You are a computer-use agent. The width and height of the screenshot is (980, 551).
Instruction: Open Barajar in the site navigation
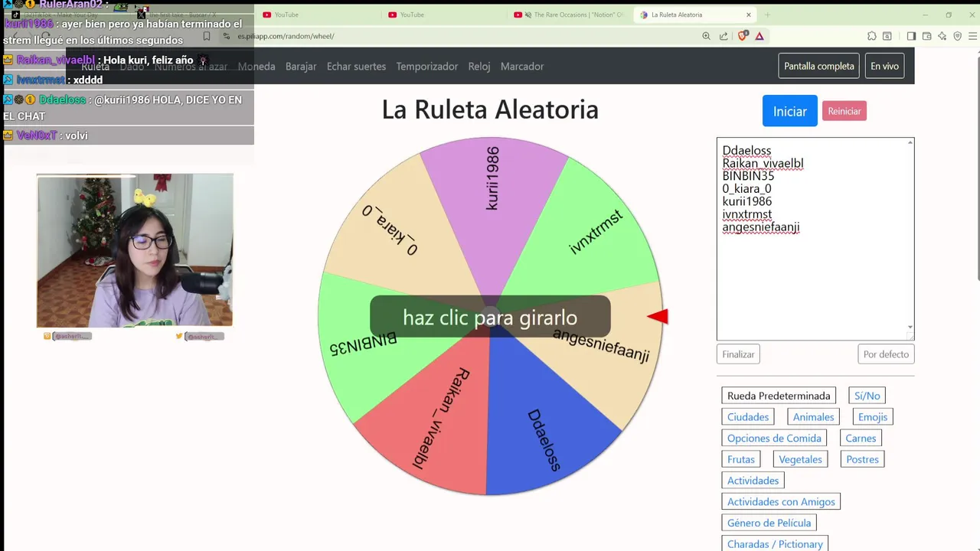point(301,67)
